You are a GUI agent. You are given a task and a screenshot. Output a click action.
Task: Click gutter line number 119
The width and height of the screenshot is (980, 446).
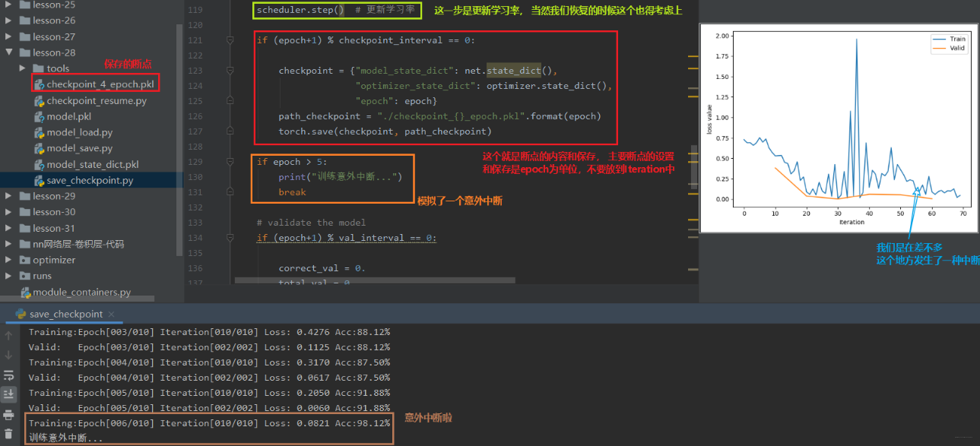point(195,10)
